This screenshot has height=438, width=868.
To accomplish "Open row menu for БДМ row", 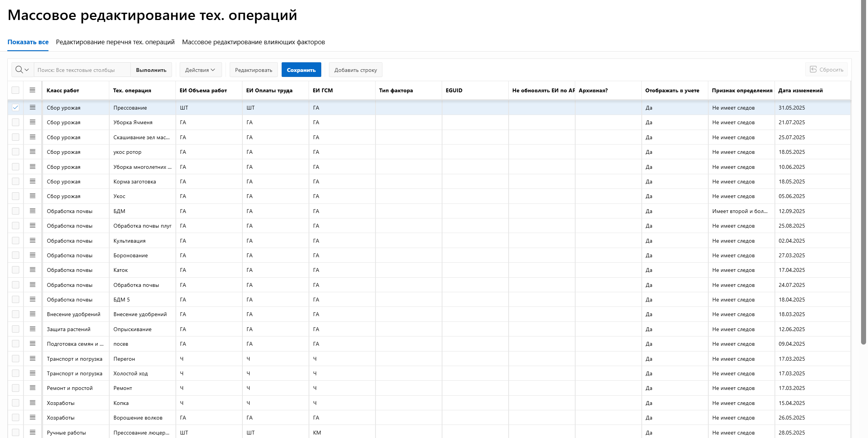I will pos(33,211).
